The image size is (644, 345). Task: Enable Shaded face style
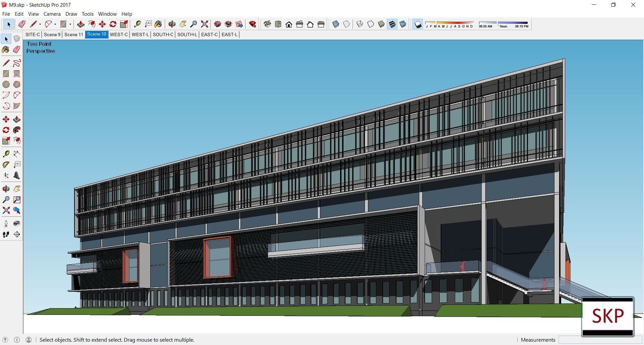tap(381, 24)
